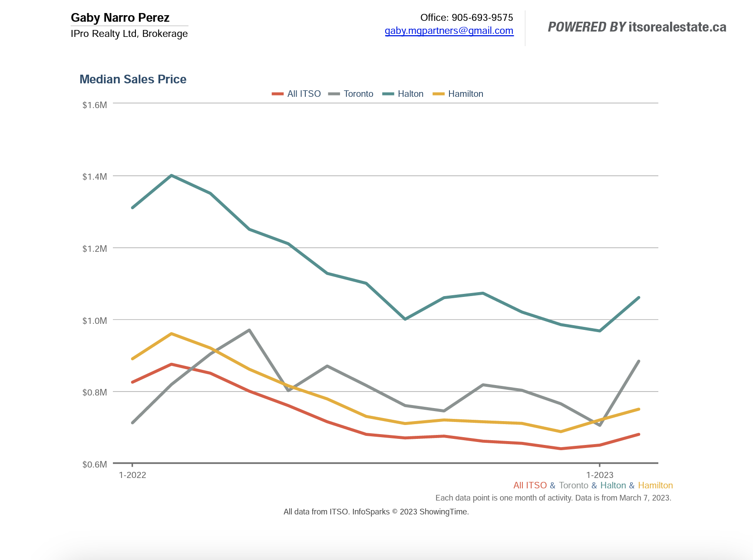Click the $1.0M y-axis label
Viewport: 753px width, 560px height.
(x=95, y=321)
